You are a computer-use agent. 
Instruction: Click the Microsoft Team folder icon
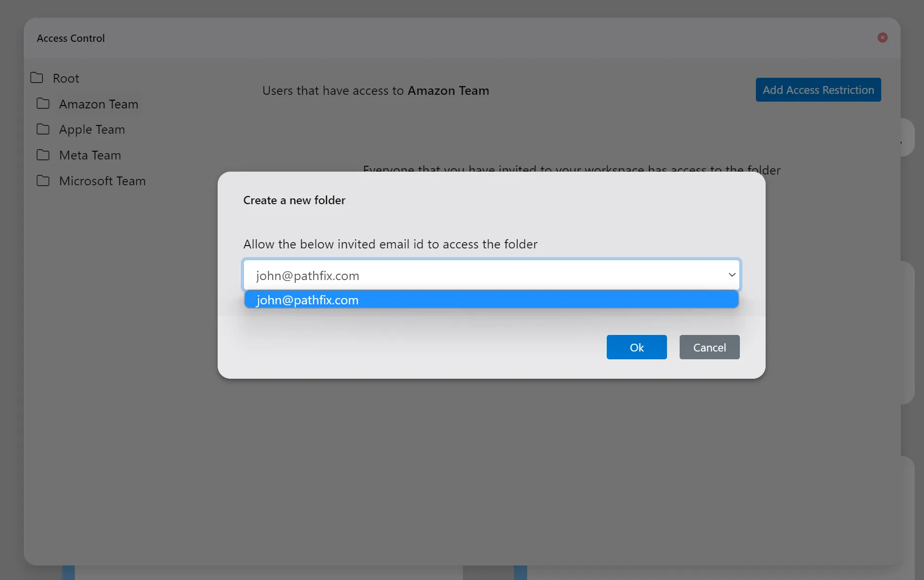point(43,181)
